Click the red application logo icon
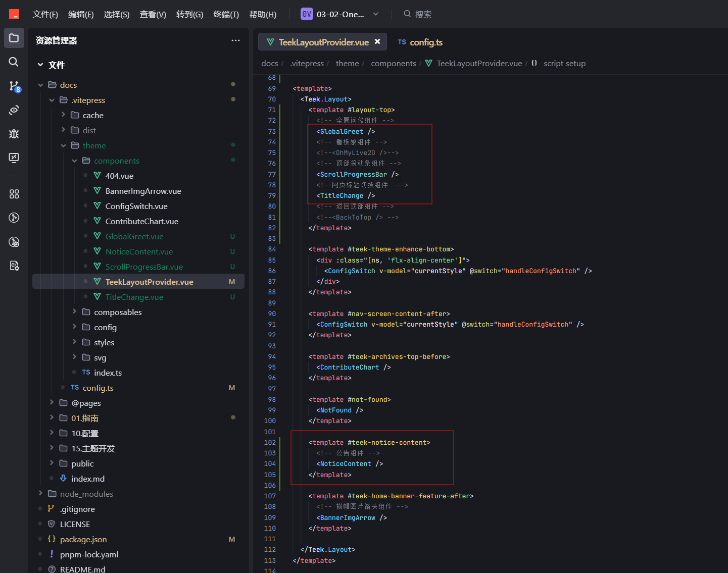 (x=14, y=14)
